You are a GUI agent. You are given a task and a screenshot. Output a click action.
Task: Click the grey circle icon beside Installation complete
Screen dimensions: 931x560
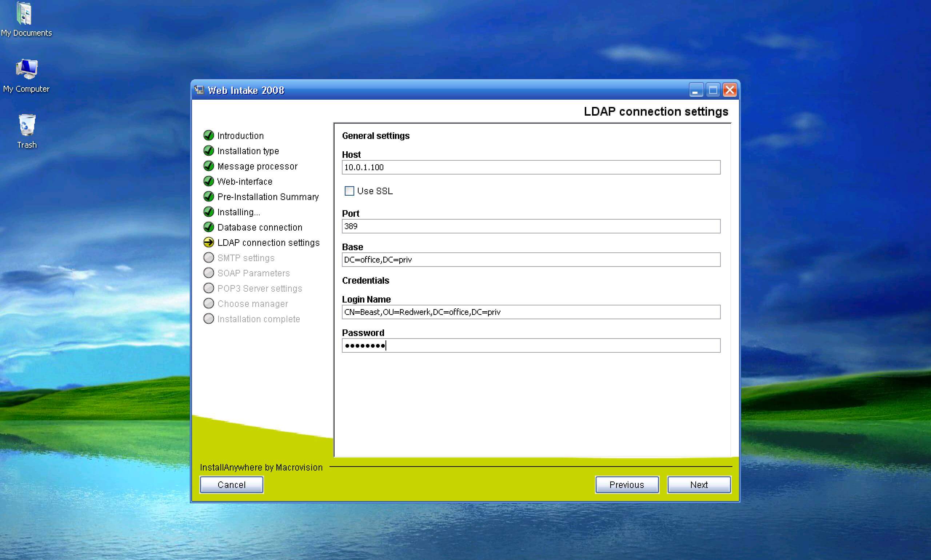click(209, 319)
